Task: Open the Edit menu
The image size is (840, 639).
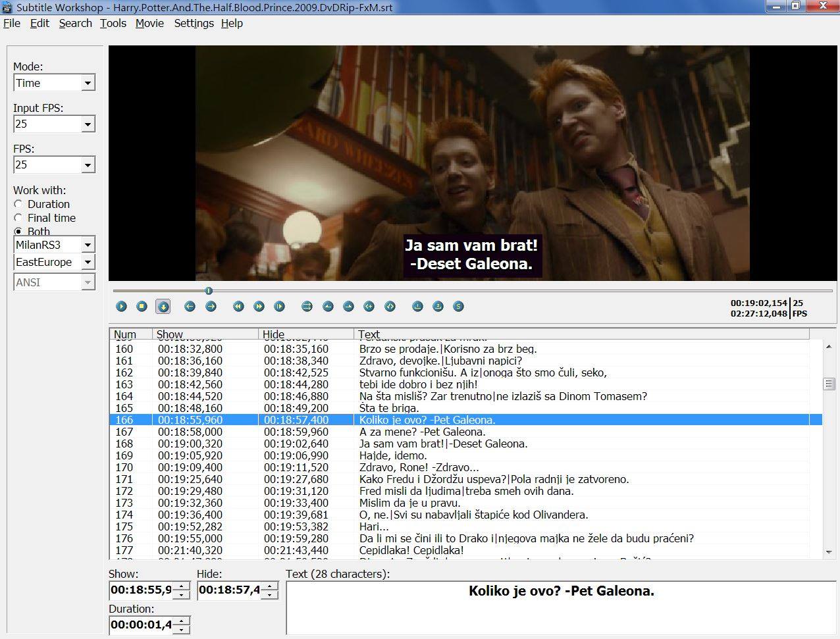Action: click(39, 23)
